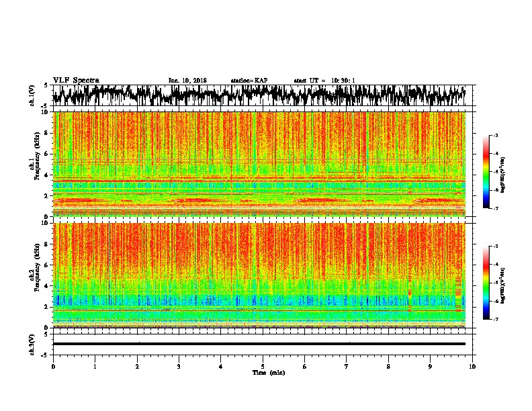
Task: Click time axis tick label "8"
Action: [x=388, y=367]
